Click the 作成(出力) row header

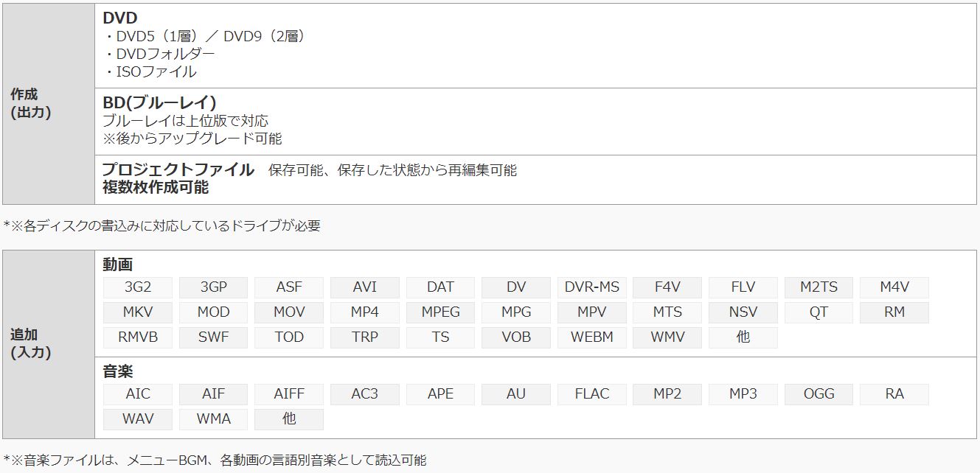tap(49, 104)
